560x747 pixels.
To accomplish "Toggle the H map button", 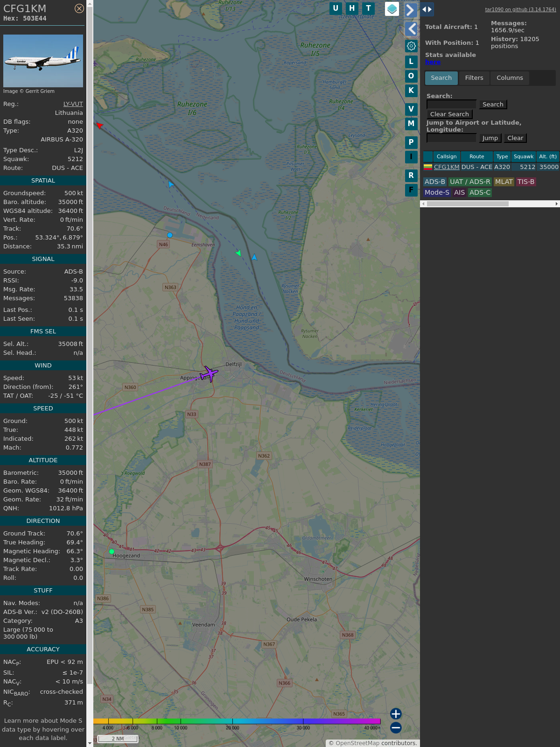I will click(x=352, y=8).
